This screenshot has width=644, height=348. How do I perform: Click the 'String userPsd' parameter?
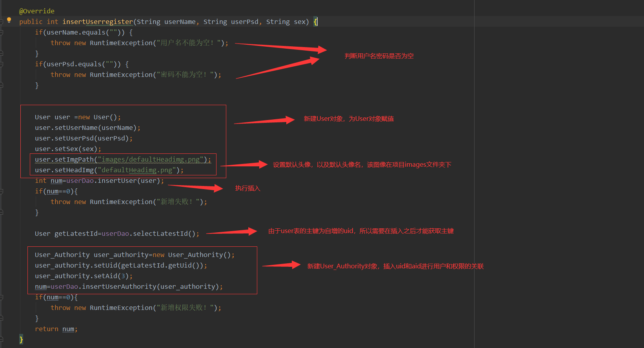click(231, 22)
